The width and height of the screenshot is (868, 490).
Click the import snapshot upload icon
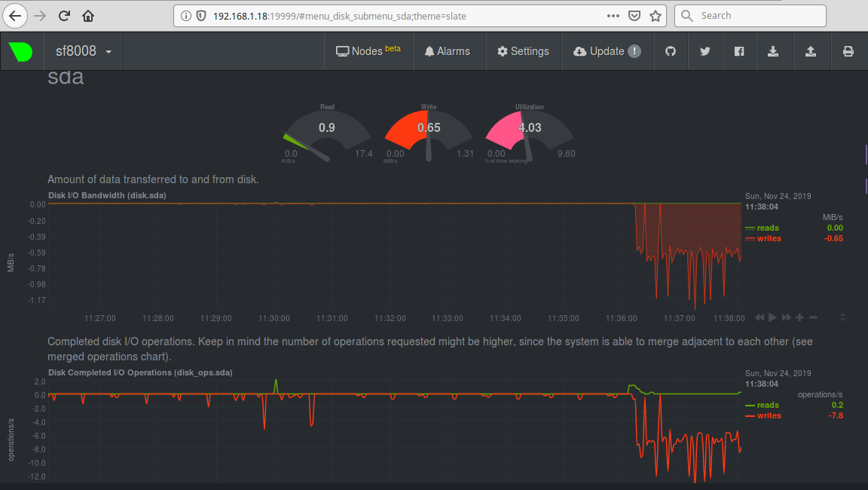tap(811, 51)
